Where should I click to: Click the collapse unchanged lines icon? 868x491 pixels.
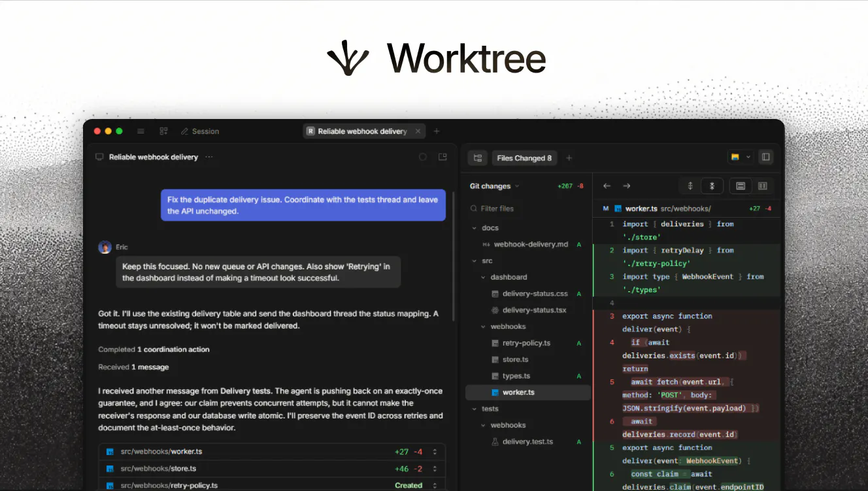pos(712,186)
